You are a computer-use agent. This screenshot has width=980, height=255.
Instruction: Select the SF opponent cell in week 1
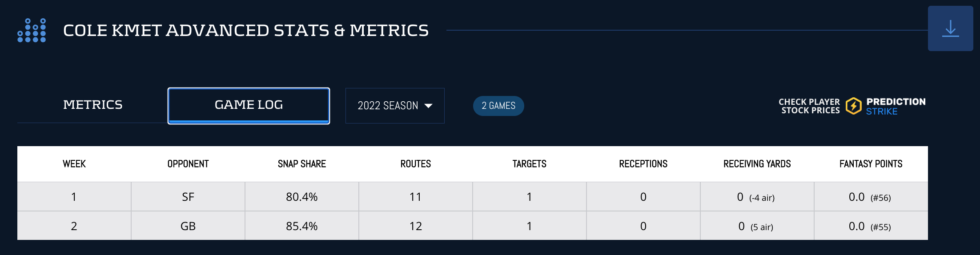[x=188, y=197]
